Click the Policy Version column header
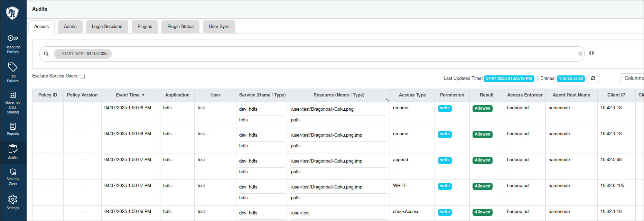 [82, 95]
